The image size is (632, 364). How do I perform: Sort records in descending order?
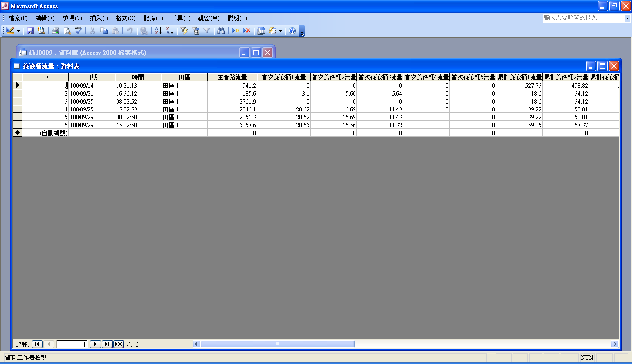pos(169,31)
